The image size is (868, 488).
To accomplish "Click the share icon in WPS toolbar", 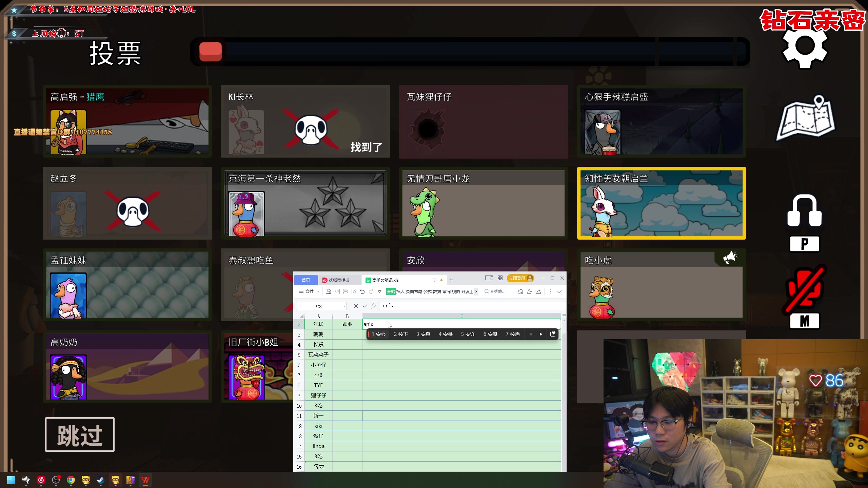I will pyautogui.click(x=538, y=291).
